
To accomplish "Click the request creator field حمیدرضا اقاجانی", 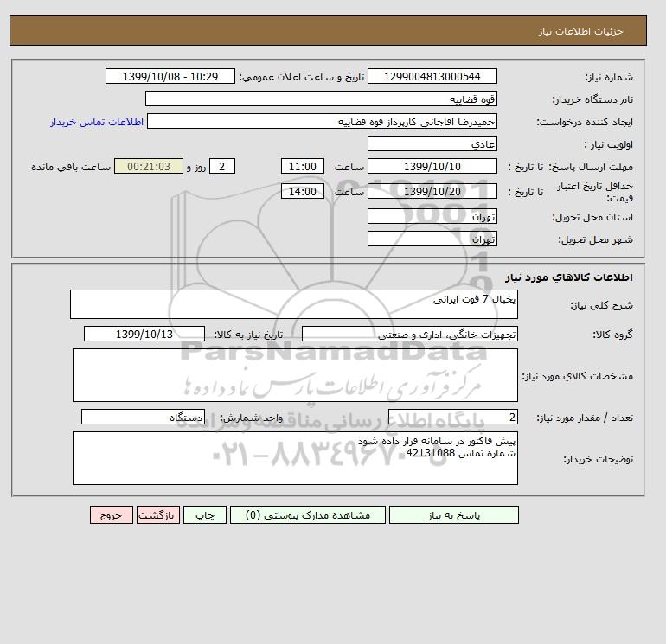I will pyautogui.click(x=322, y=121).
